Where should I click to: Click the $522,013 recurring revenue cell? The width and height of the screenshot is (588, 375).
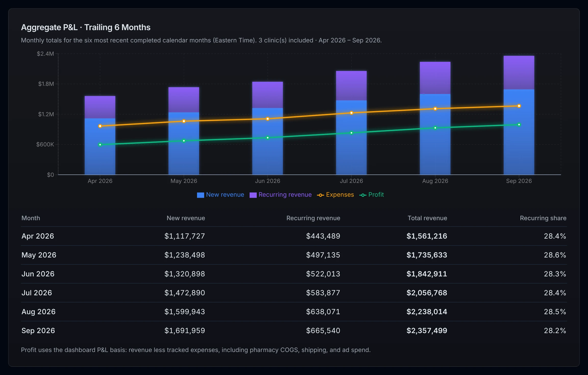click(323, 274)
